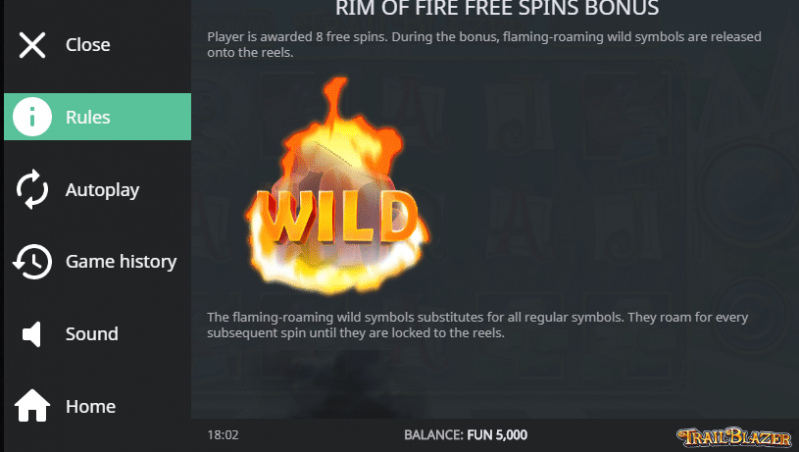Click the Game history clock icon
The height and width of the screenshot is (452, 799).
[32, 262]
